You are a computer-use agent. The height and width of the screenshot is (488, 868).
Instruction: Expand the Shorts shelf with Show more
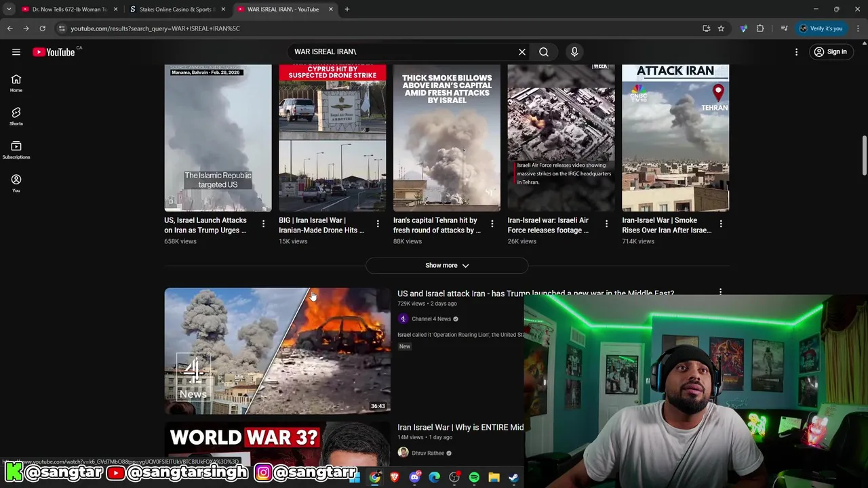click(x=447, y=265)
